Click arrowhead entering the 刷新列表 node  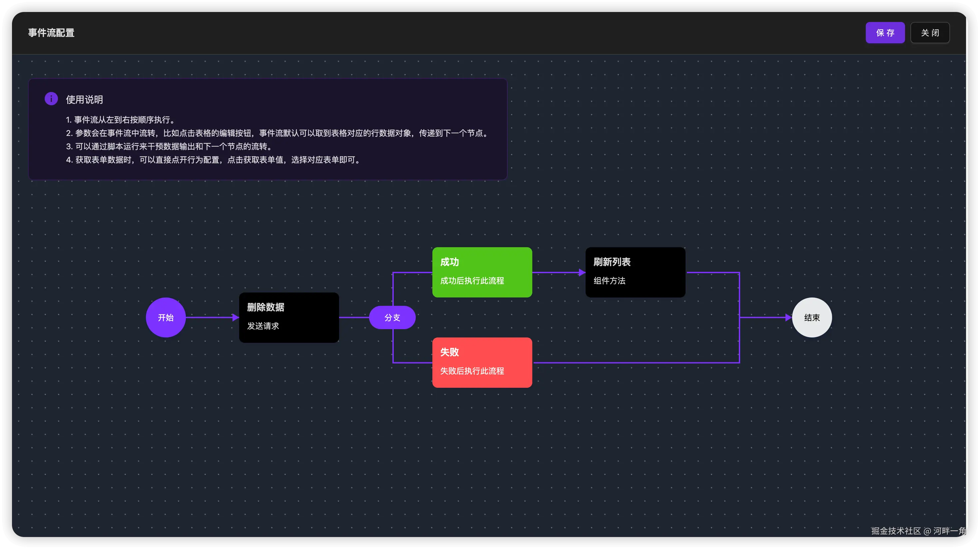[582, 273]
